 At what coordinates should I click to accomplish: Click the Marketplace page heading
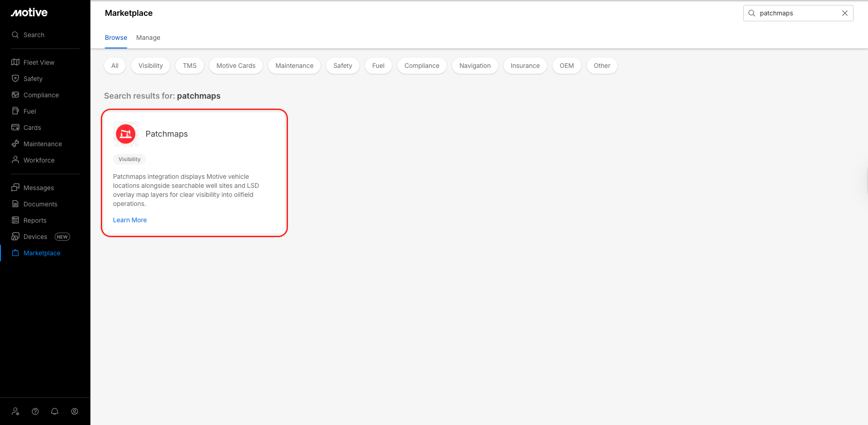(129, 13)
